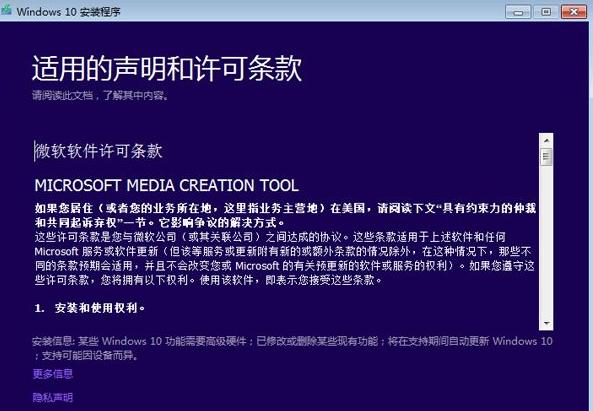This screenshot has width=593, height=411.
Task: Minimize the Windows 10 安装程序 window
Action: (518, 12)
